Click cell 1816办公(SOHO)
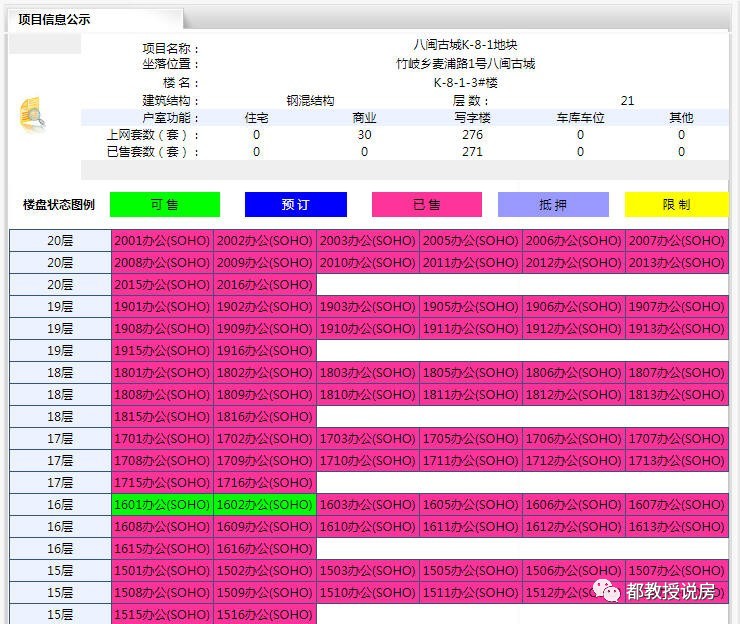 (265, 417)
